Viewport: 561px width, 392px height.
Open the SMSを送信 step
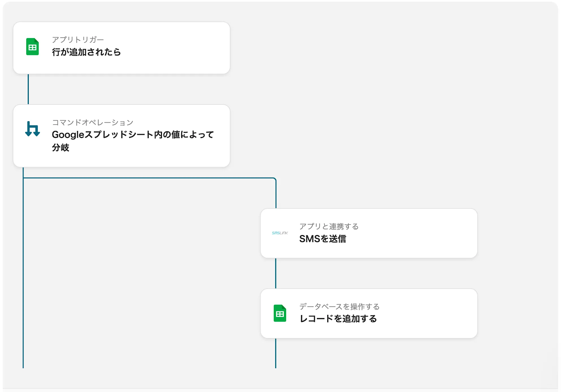(323, 239)
